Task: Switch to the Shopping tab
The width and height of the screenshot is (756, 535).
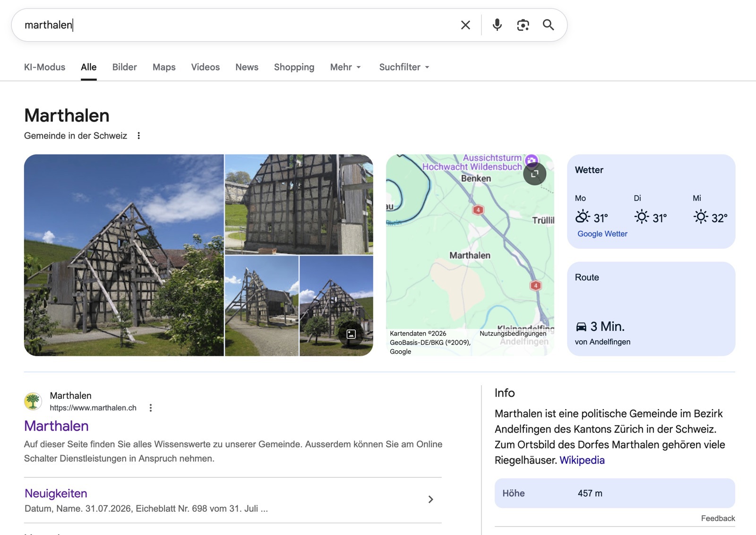Action: (x=294, y=67)
